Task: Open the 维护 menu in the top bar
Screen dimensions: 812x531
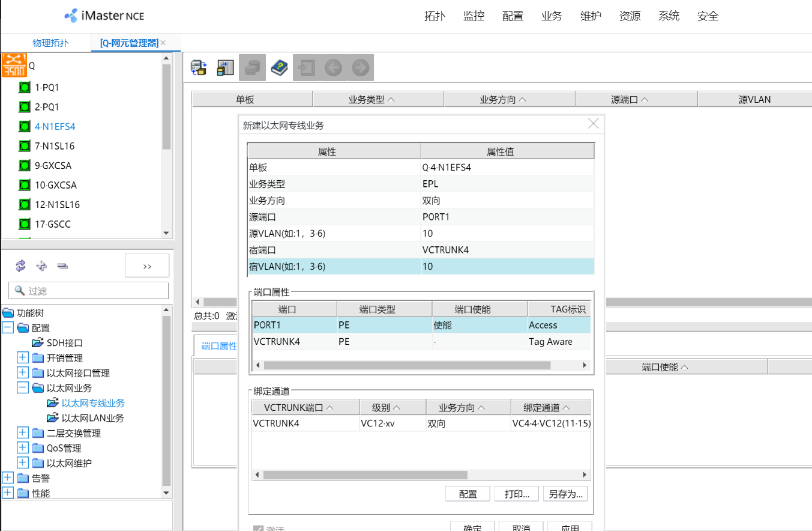Action: (x=591, y=16)
